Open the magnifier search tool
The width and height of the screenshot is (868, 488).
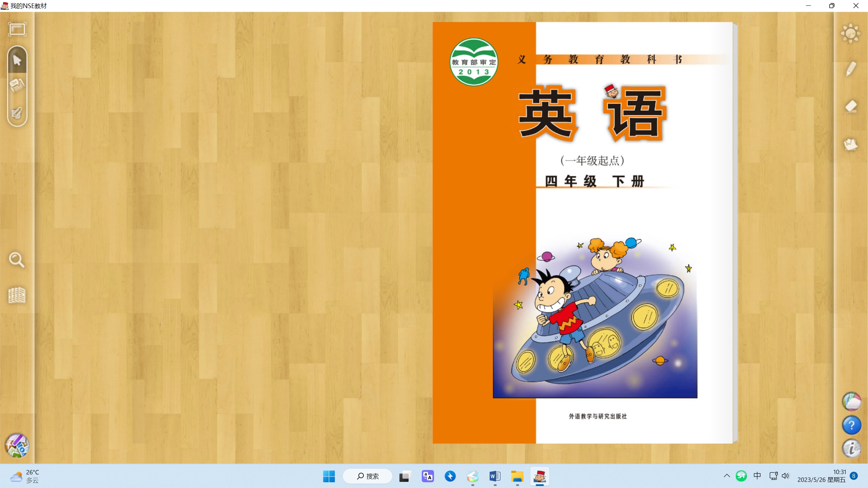(17, 260)
